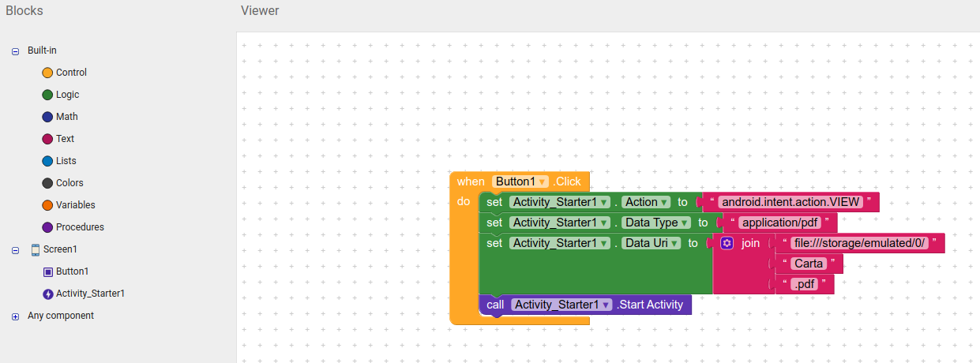Open the Action property dropdown
The width and height of the screenshot is (980, 363).
[647, 202]
